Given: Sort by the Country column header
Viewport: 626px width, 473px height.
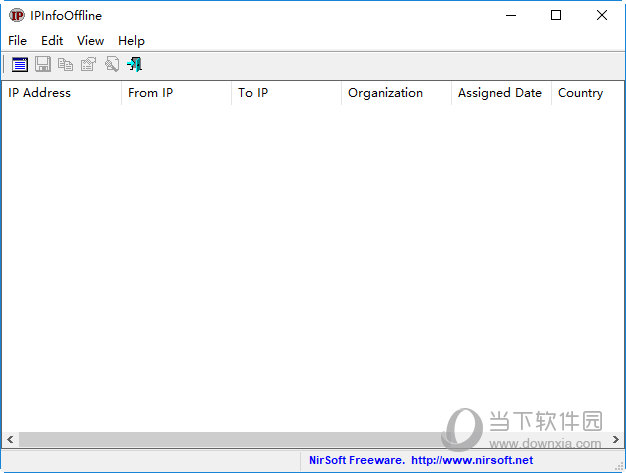Looking at the screenshot, I should point(587,93).
